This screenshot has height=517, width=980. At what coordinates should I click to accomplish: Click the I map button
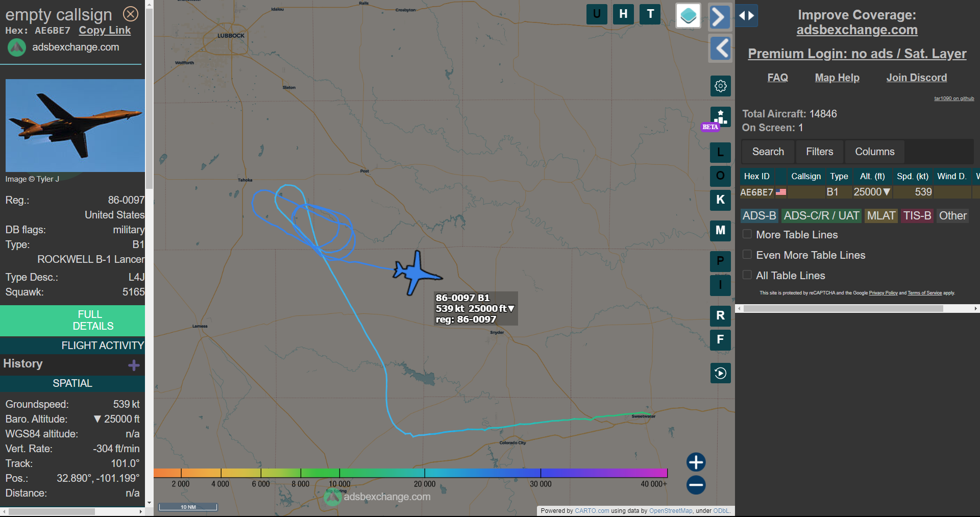click(720, 285)
